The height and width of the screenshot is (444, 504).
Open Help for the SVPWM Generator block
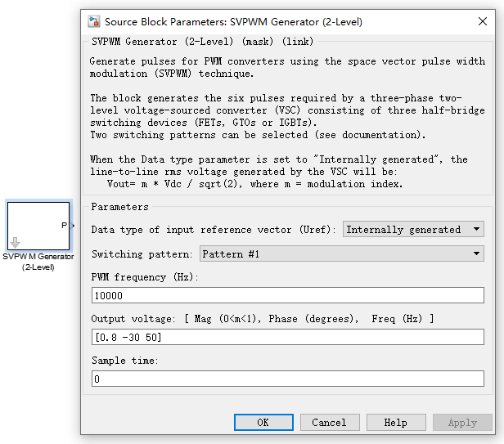(395, 423)
